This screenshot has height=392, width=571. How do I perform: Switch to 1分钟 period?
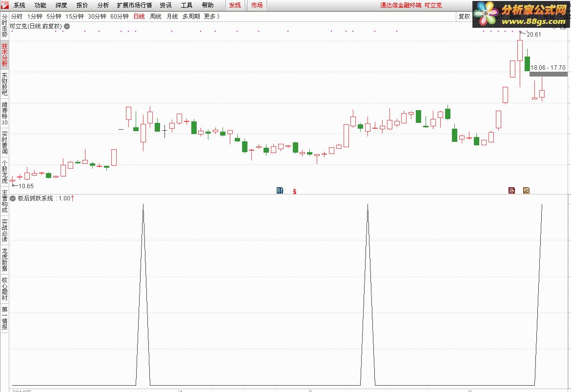point(35,17)
